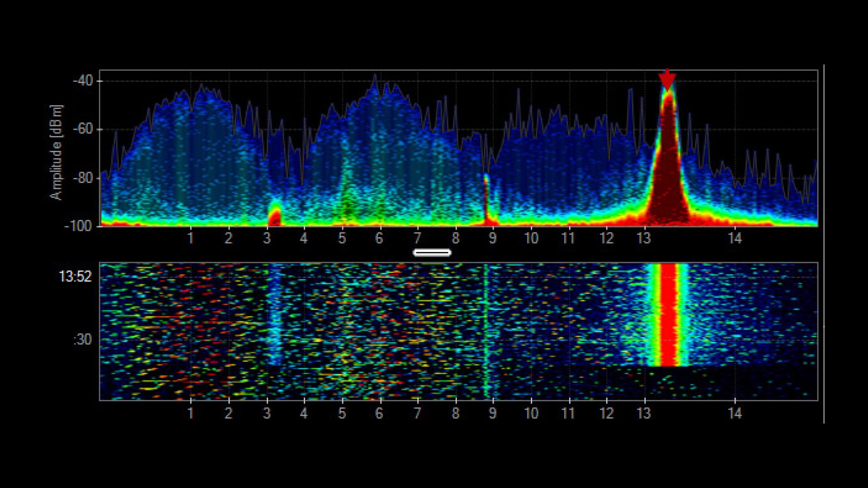Image resolution: width=868 pixels, height=488 pixels.
Task: Select channel 2 on the density view axis
Action: tap(229, 238)
